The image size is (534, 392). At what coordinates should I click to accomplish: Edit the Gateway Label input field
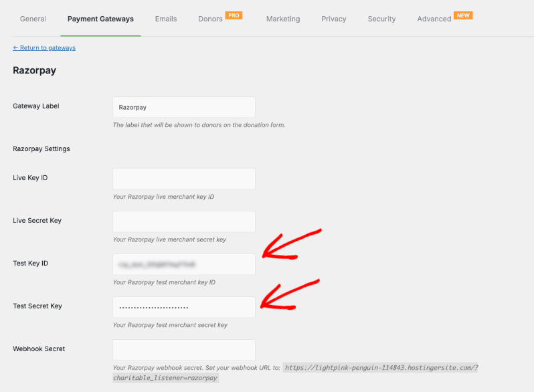click(x=184, y=107)
